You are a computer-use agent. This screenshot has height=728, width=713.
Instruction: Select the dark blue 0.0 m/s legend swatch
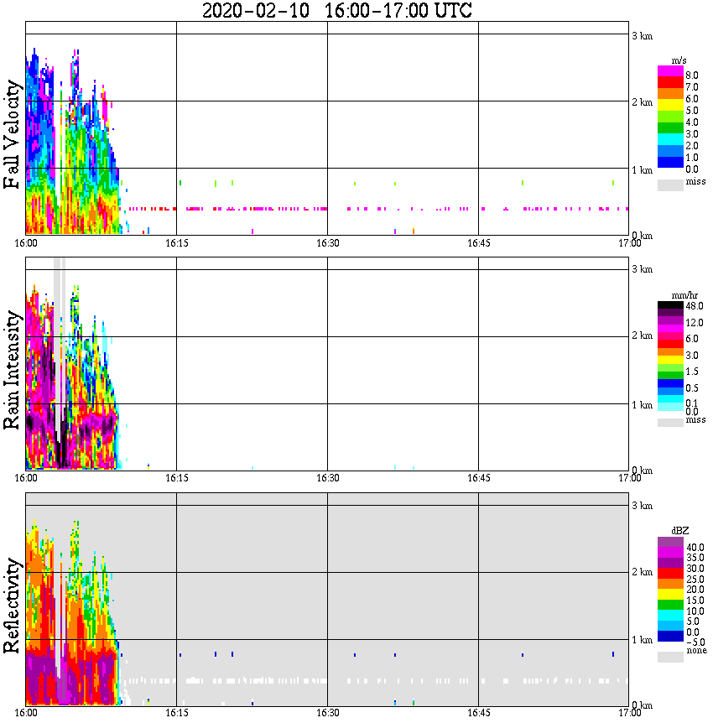point(670,162)
